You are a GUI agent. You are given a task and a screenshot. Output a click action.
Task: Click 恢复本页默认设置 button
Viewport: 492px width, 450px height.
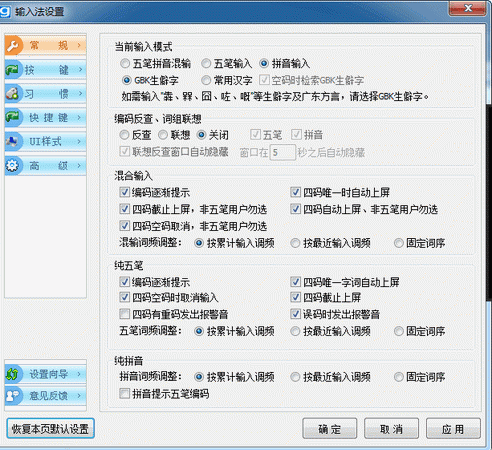tap(50, 429)
